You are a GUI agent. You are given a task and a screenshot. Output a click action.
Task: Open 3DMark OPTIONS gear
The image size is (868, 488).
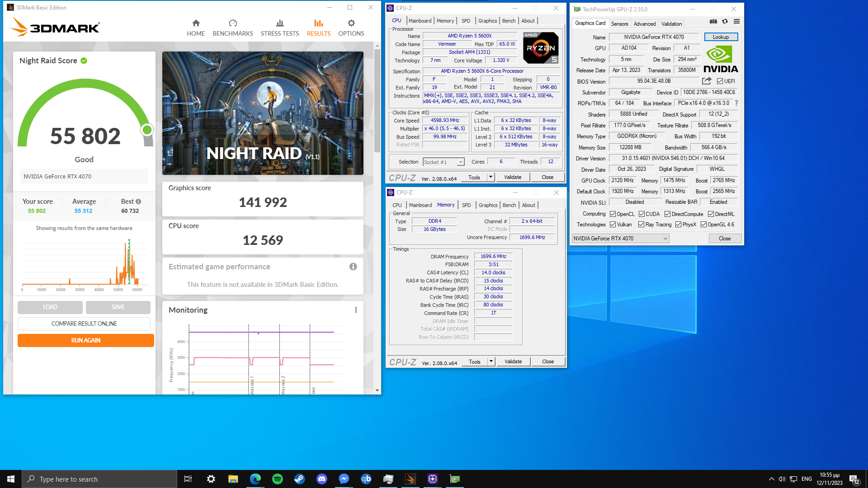(x=351, y=23)
